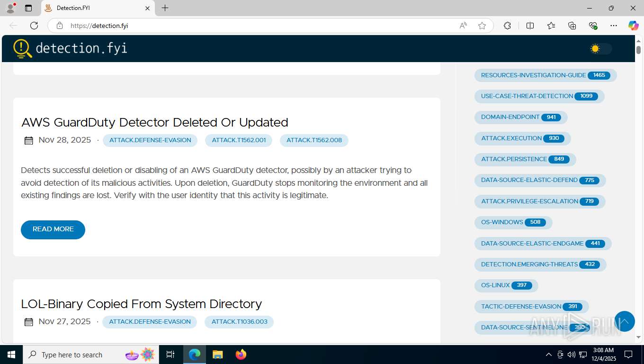This screenshot has width=644, height=364.
Task: Filter by ATTACK.PERSISTENCE tag
Action: 525,159
